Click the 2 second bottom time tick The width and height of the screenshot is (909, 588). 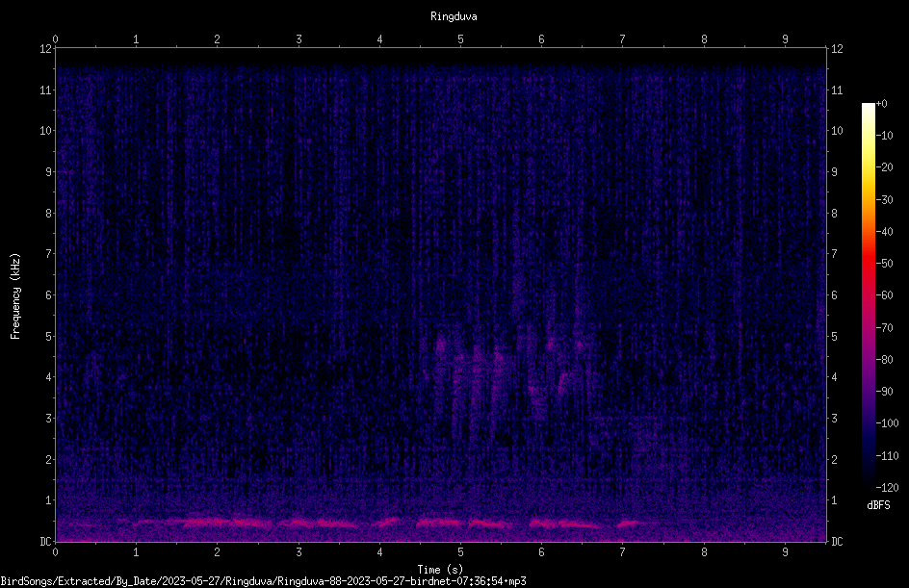tap(218, 552)
